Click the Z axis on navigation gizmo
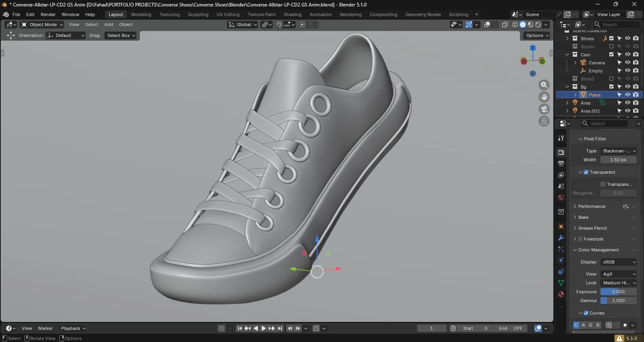 tap(533, 48)
